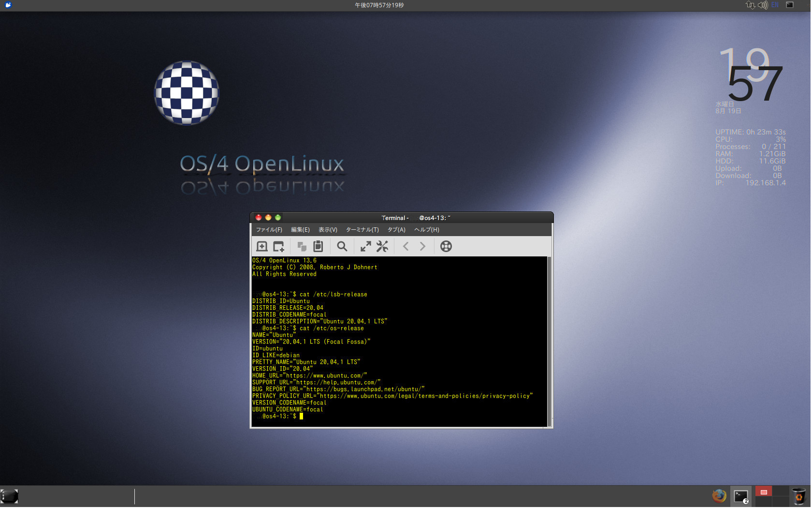
Task: Click 'DISTRIB_ID=Ubuntu' in Terminal output
Action: (281, 301)
